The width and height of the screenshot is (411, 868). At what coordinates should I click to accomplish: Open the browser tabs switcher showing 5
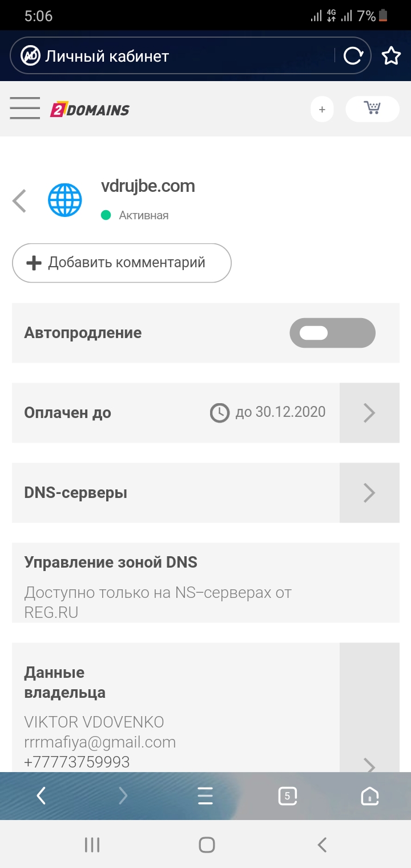(x=287, y=795)
